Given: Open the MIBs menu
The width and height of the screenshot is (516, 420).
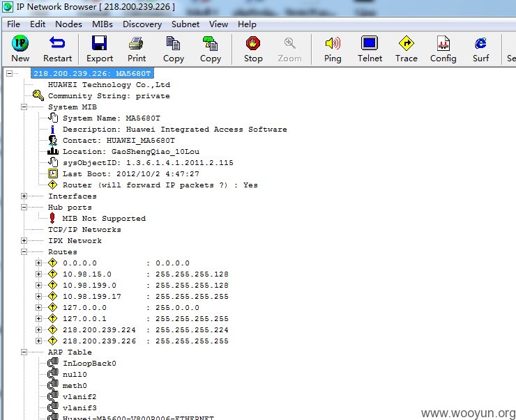Looking at the screenshot, I should click(x=103, y=24).
